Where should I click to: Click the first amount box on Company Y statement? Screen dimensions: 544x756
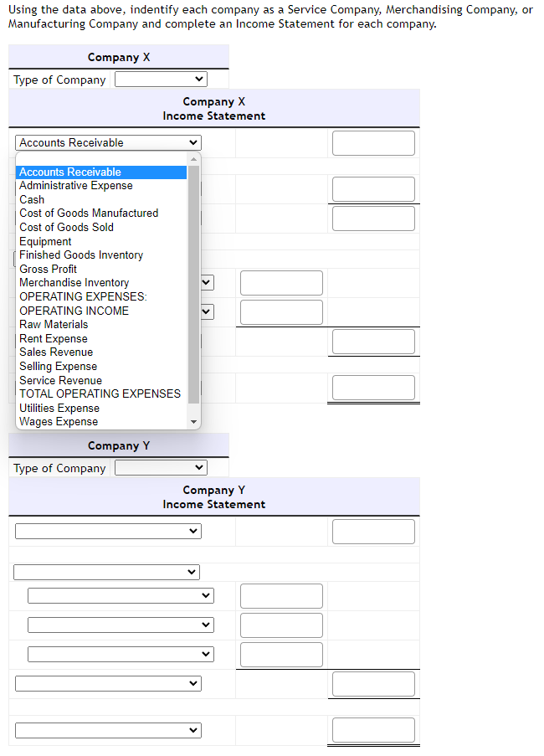click(x=373, y=531)
